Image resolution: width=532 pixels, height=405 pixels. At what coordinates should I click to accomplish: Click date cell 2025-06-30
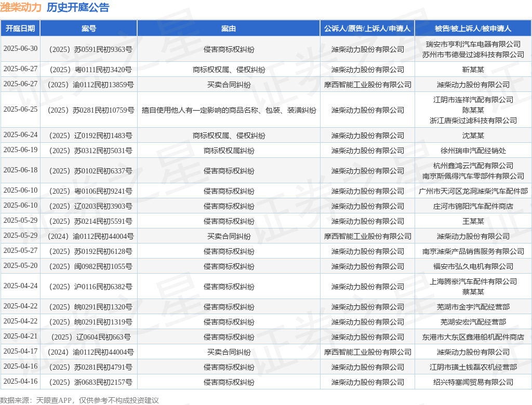pyautogui.click(x=20, y=48)
